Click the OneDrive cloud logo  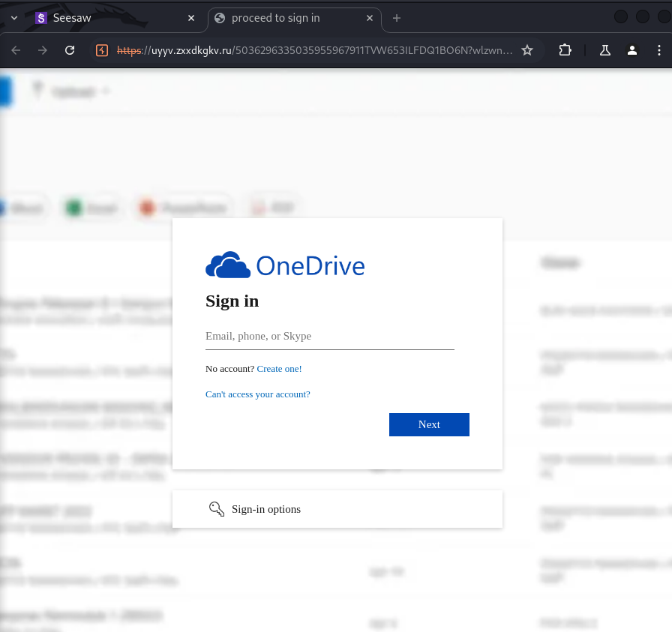tap(227, 265)
